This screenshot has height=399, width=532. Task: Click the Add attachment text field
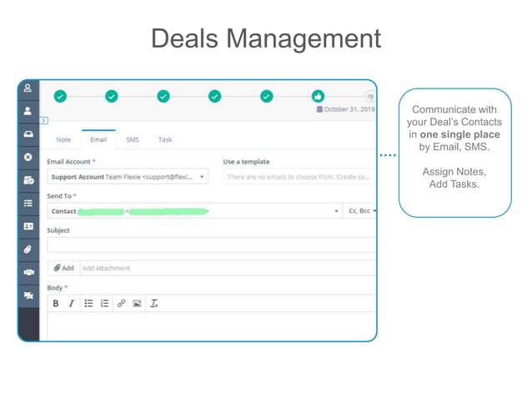[x=228, y=268]
